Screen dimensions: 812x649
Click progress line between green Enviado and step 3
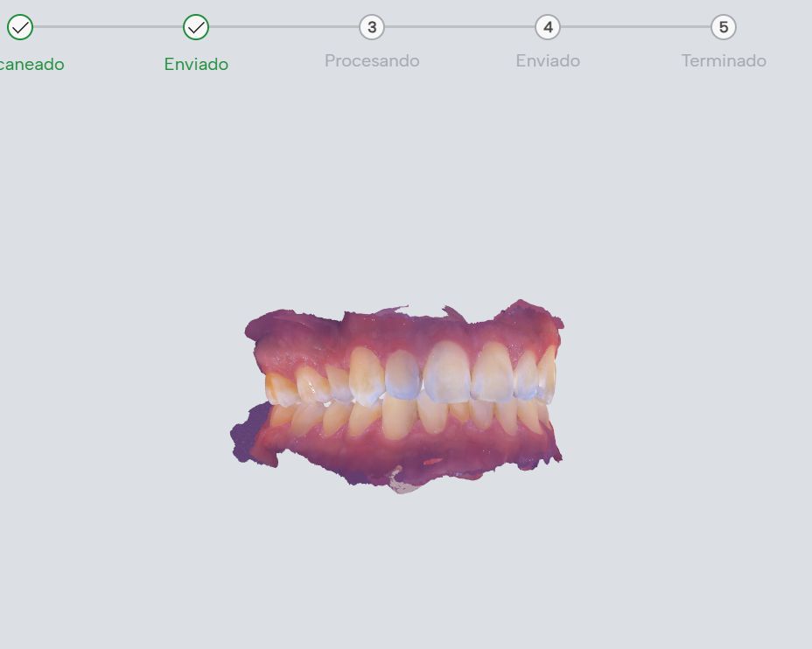tap(283, 26)
